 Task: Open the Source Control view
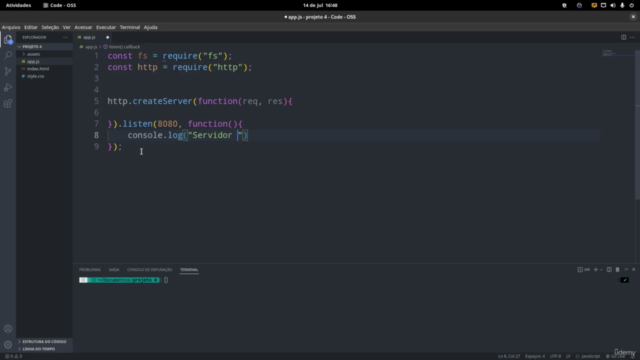[8, 71]
